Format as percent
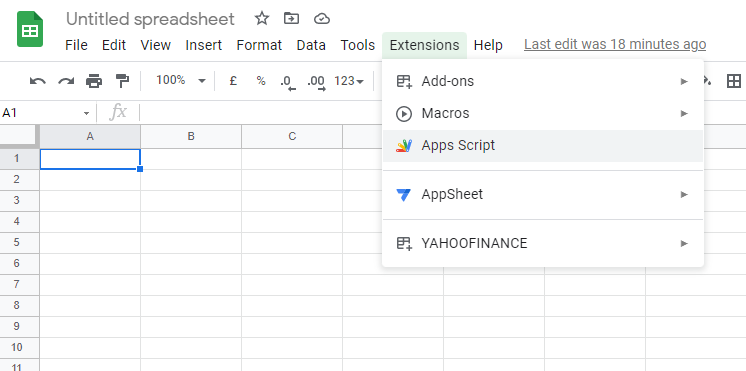 [261, 81]
